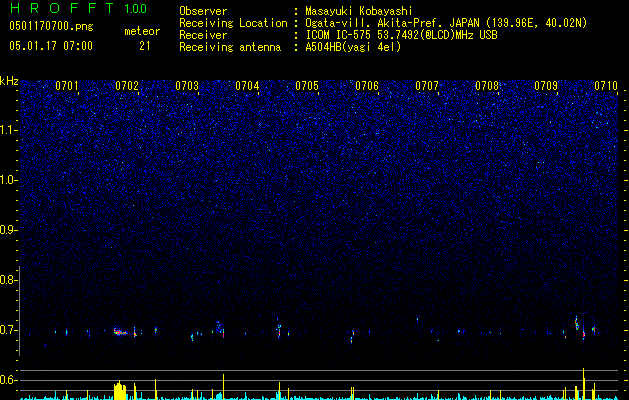Click the date stamp 05.01.17 07:00
This screenshot has width=629, height=400.
[x=51, y=46]
